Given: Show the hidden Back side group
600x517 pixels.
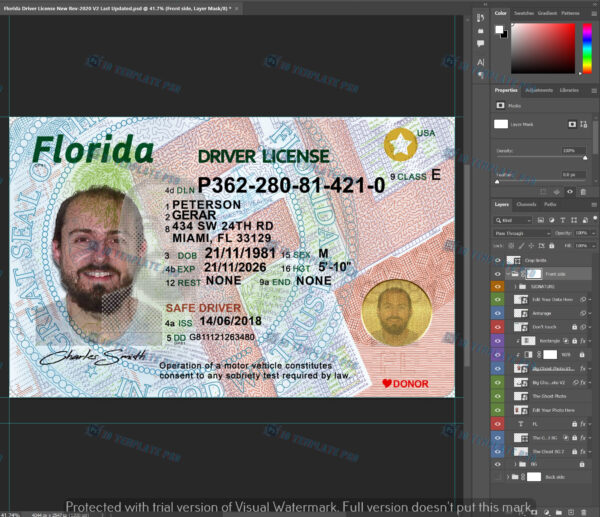Looking at the screenshot, I should tap(498, 477).
